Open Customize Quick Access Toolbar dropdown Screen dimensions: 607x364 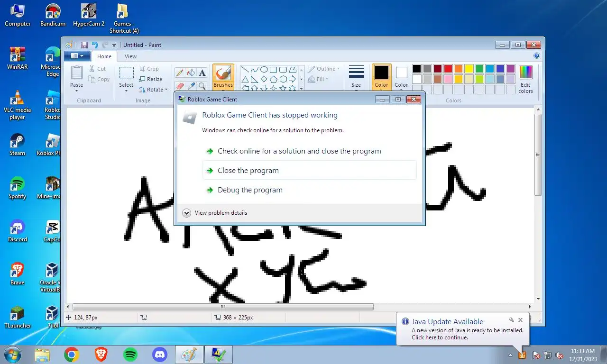[x=114, y=45]
